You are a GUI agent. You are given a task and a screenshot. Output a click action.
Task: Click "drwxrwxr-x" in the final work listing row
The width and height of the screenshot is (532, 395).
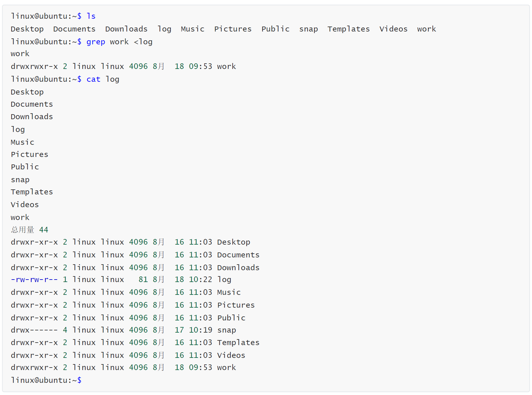(34, 368)
